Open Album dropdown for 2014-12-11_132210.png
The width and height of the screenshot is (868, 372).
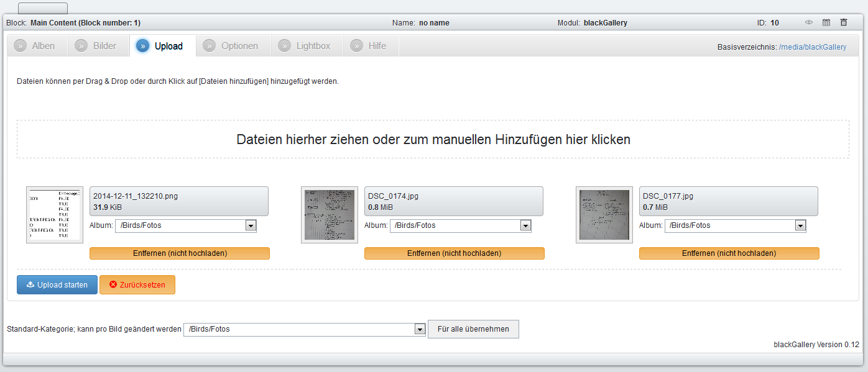click(186, 225)
